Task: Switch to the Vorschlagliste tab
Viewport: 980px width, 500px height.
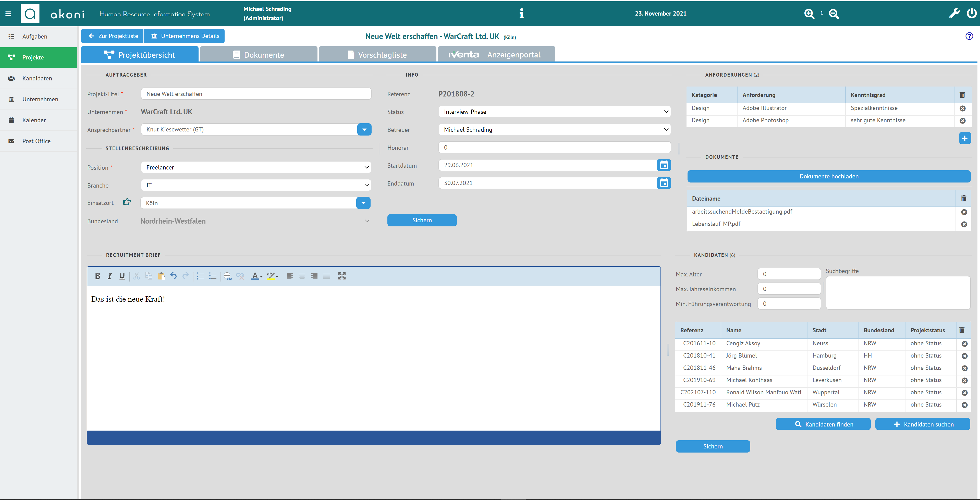Action: coord(382,54)
